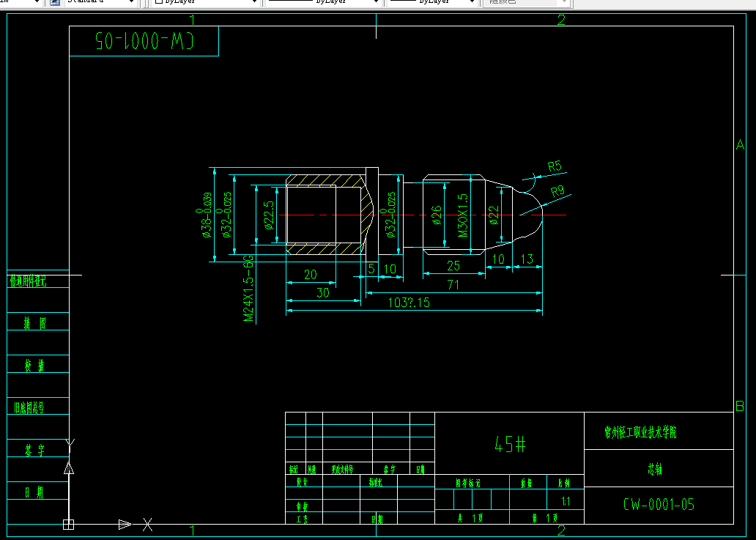
Task: Click the UCS Y-axis arrowhead
Action: tap(69, 468)
